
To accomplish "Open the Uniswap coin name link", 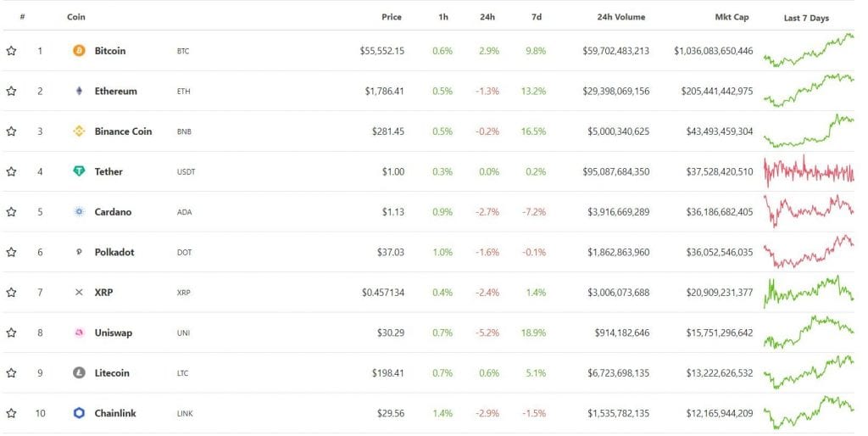I will (x=114, y=333).
